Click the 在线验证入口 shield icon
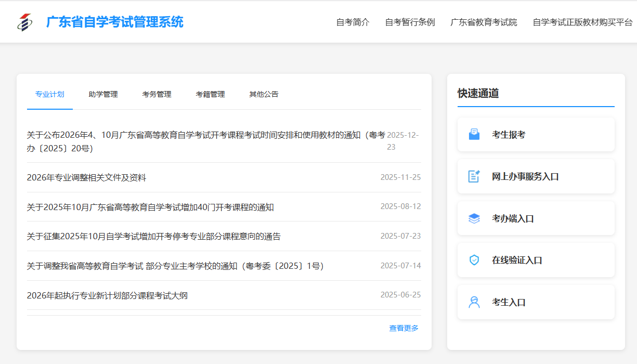This screenshot has height=364, width=637. pyautogui.click(x=474, y=260)
